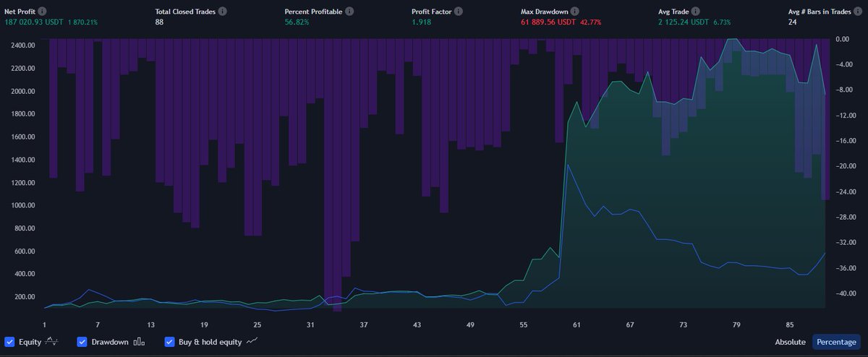Click the 42.77% drawdown percentage

point(591,23)
